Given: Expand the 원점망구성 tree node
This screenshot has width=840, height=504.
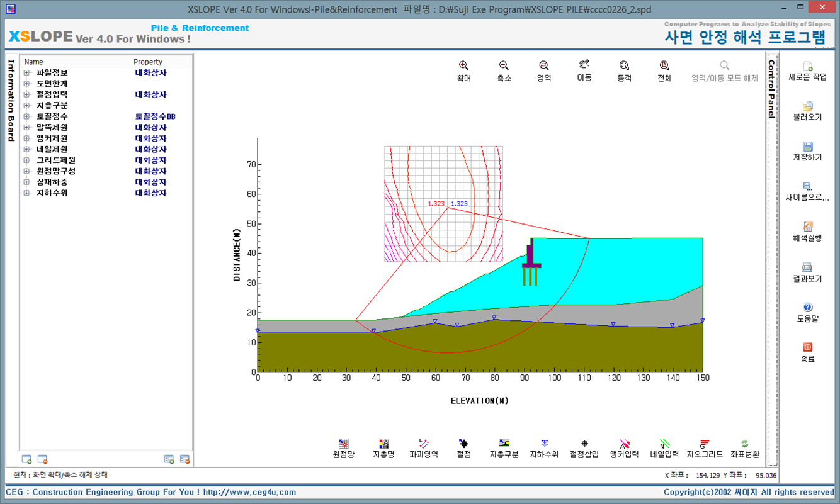Looking at the screenshot, I should [26, 171].
